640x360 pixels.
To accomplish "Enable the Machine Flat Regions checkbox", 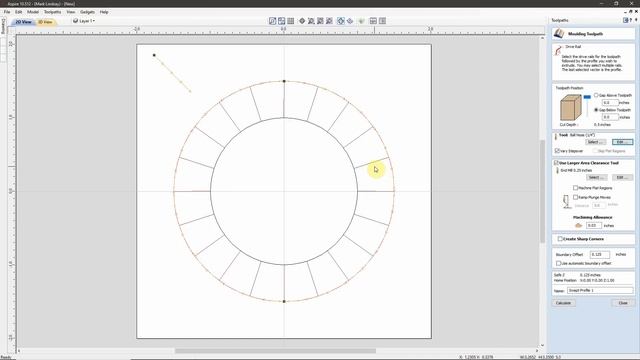I will click(x=576, y=188).
